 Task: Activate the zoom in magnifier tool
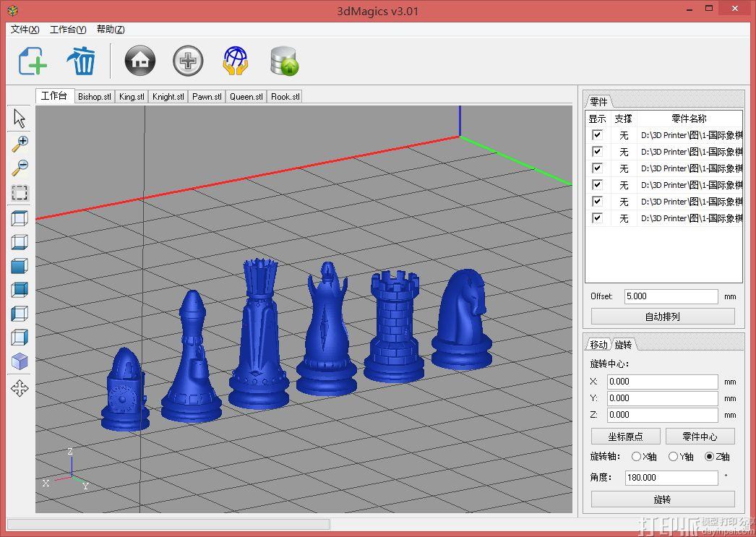point(20,143)
